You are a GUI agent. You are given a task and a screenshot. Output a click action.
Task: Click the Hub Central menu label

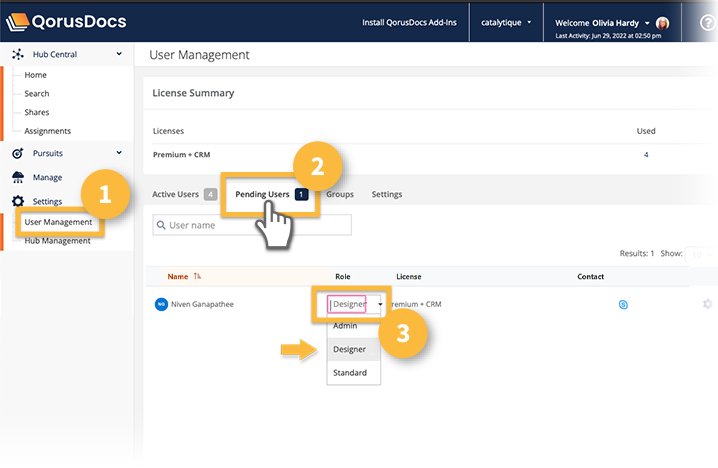[55, 54]
